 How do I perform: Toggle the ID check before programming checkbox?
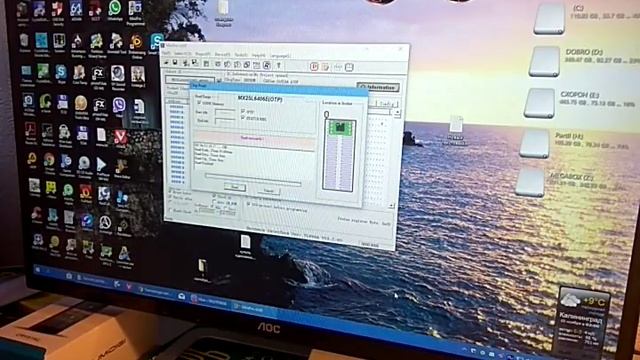point(249,204)
